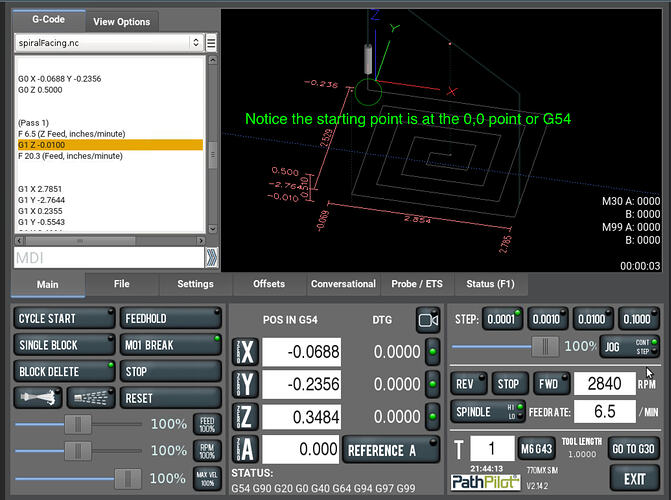671x500 pixels.
Task: Click the X axis zero button
Action: [245, 352]
